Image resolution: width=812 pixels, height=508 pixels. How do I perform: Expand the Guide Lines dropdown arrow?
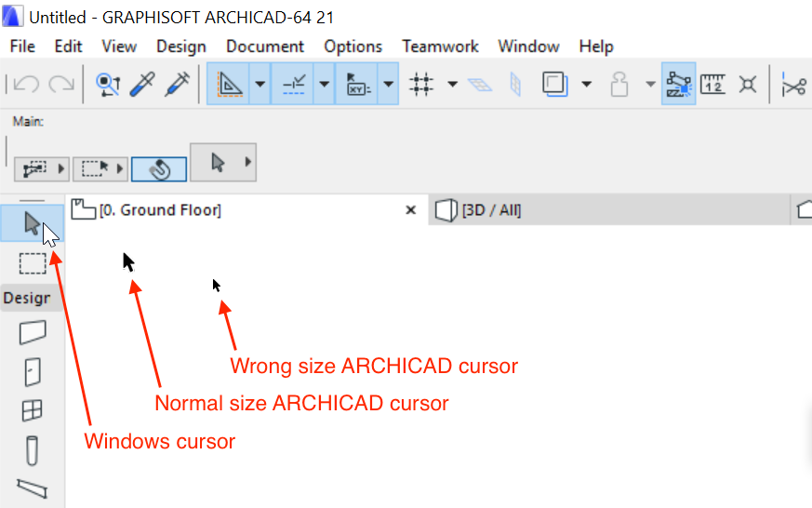260,84
